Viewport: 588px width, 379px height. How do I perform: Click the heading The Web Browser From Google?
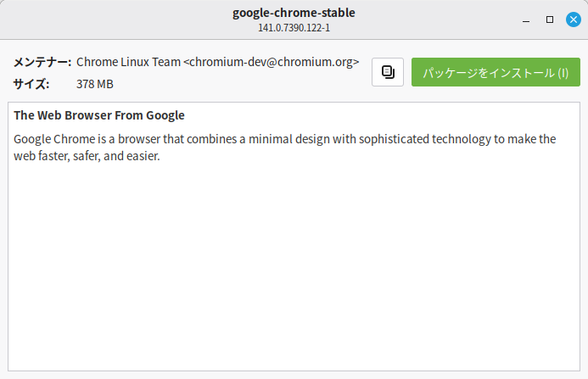click(x=98, y=115)
